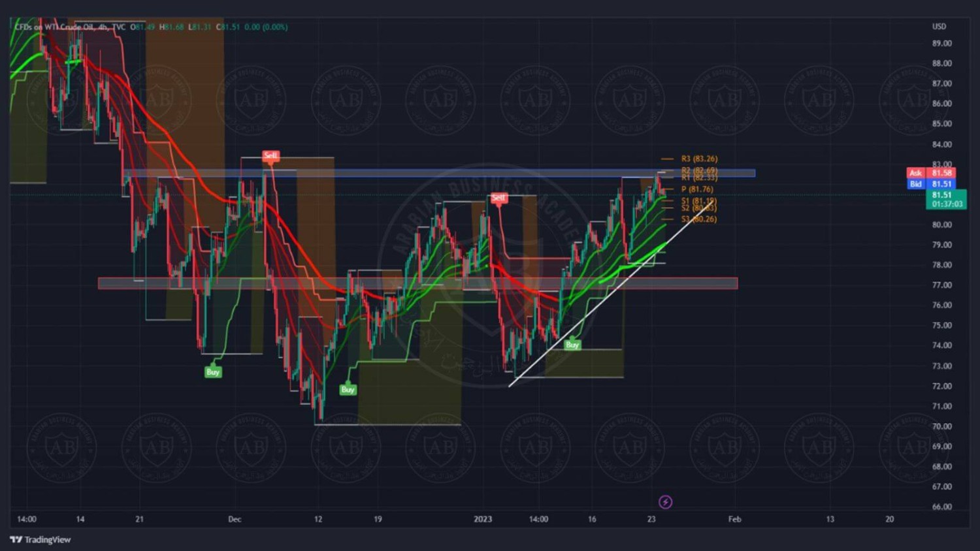Click the Buy signal label after December 12

[348, 390]
